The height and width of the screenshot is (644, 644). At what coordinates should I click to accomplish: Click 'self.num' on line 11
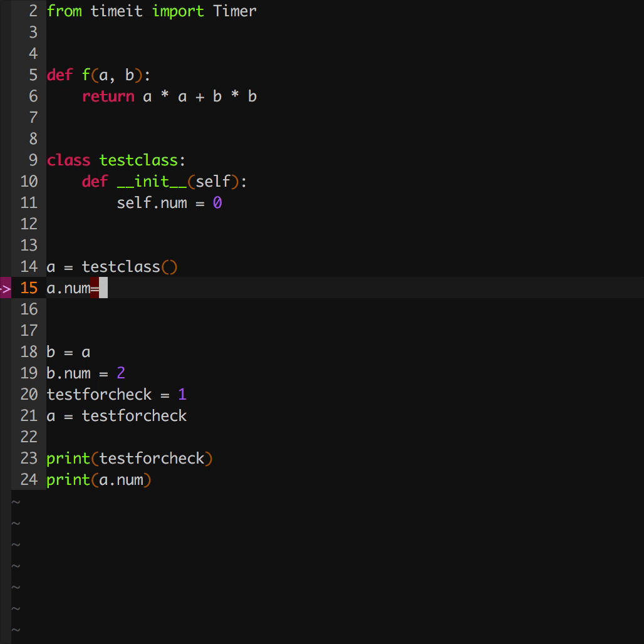(152, 203)
